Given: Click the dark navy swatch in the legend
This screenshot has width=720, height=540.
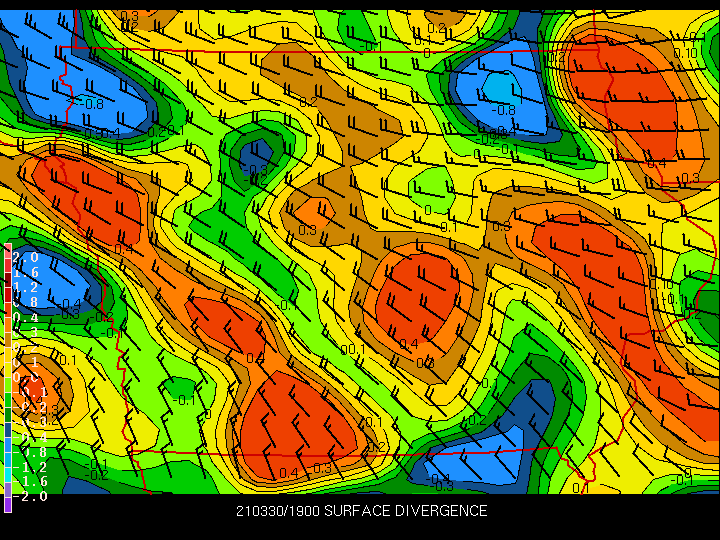Looking at the screenshot, I should (8, 430).
